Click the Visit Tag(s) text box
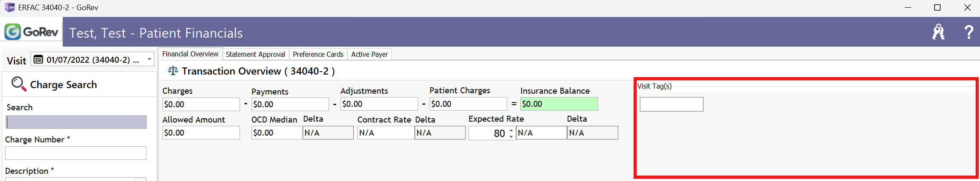The image size is (980, 181). pos(671,104)
